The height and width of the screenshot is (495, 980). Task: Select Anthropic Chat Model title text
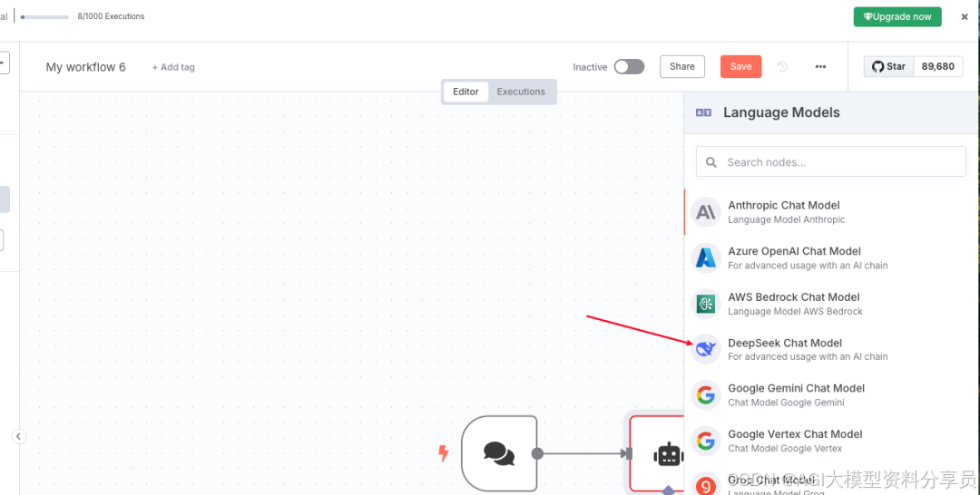click(x=784, y=205)
